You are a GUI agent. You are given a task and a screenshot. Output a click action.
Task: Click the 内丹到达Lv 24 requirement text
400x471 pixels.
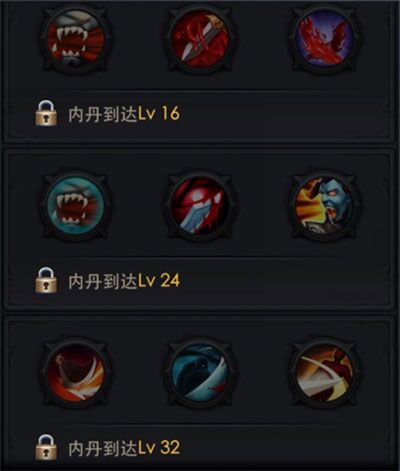point(124,281)
